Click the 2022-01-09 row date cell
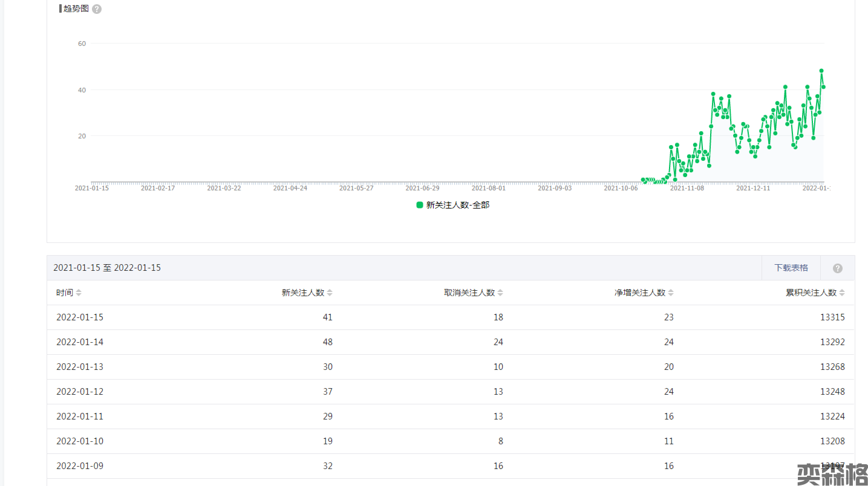The width and height of the screenshot is (868, 486). pos(80,466)
